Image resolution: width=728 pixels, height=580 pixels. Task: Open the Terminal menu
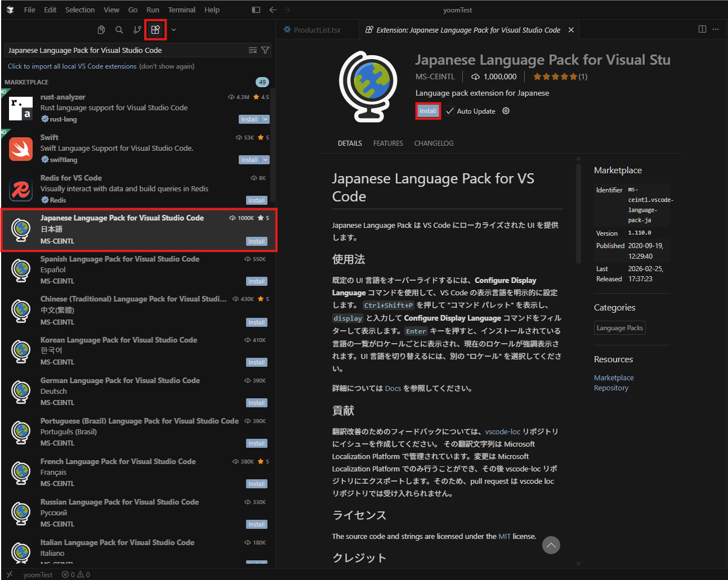[182, 10]
